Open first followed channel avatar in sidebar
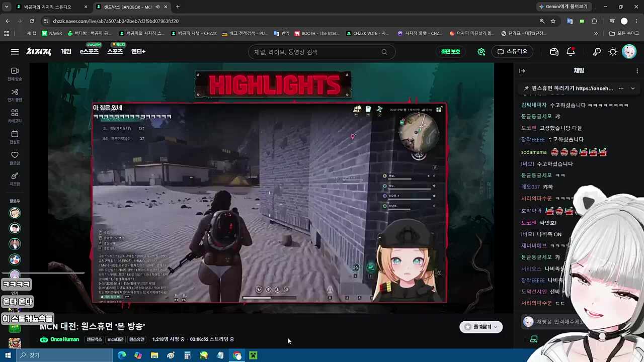 pyautogui.click(x=15, y=213)
